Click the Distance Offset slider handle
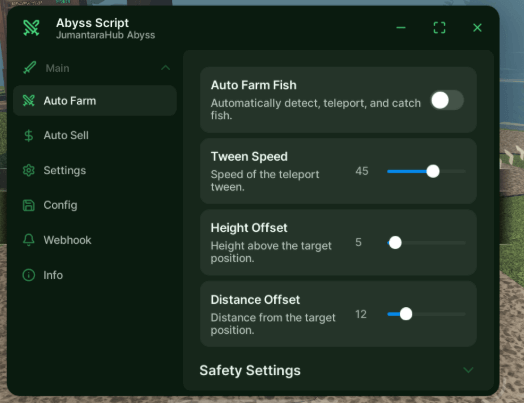The height and width of the screenshot is (403, 524). [x=406, y=314]
